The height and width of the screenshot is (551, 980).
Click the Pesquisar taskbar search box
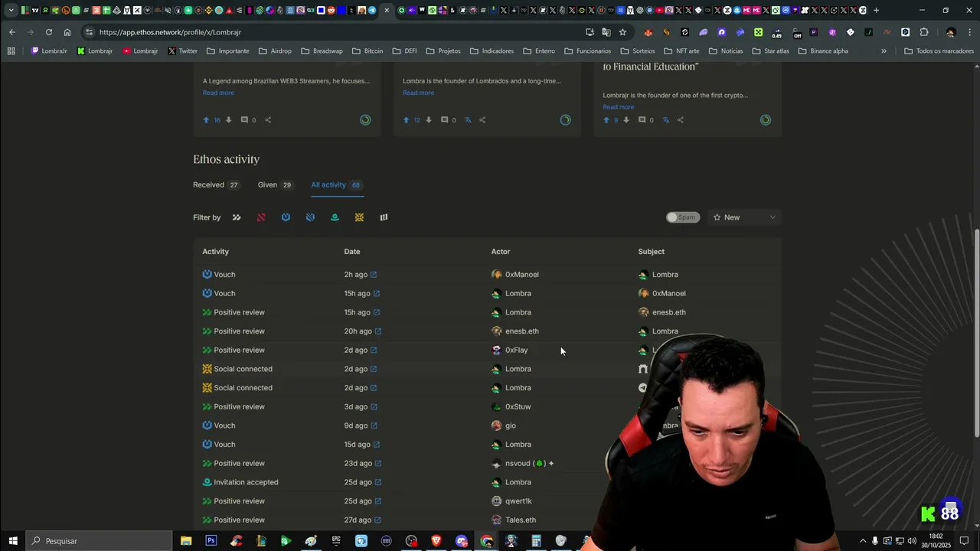pyautogui.click(x=99, y=541)
